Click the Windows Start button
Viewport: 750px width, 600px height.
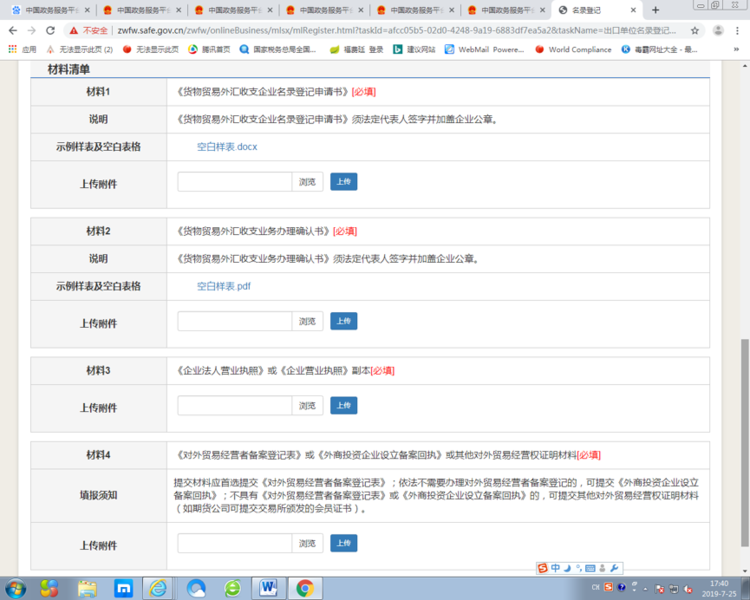17,587
